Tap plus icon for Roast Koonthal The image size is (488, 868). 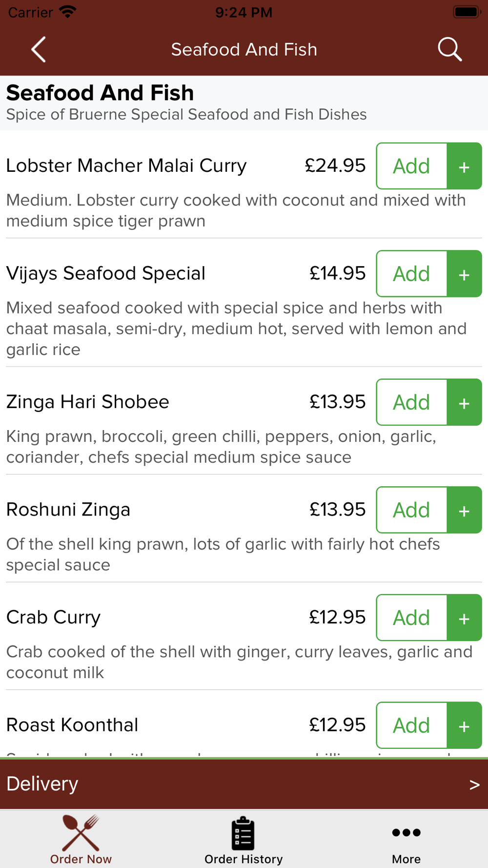tap(464, 725)
